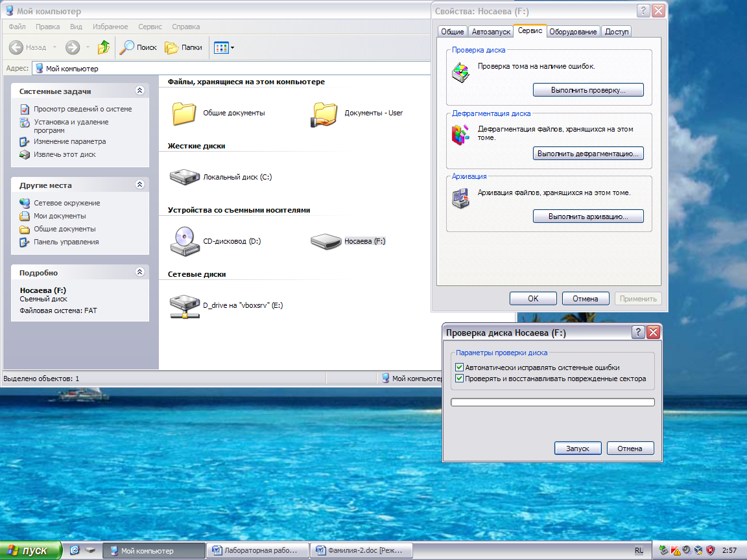The width and height of the screenshot is (747, 560).
Task: Click the red warning tray icon
Action: [x=675, y=550]
